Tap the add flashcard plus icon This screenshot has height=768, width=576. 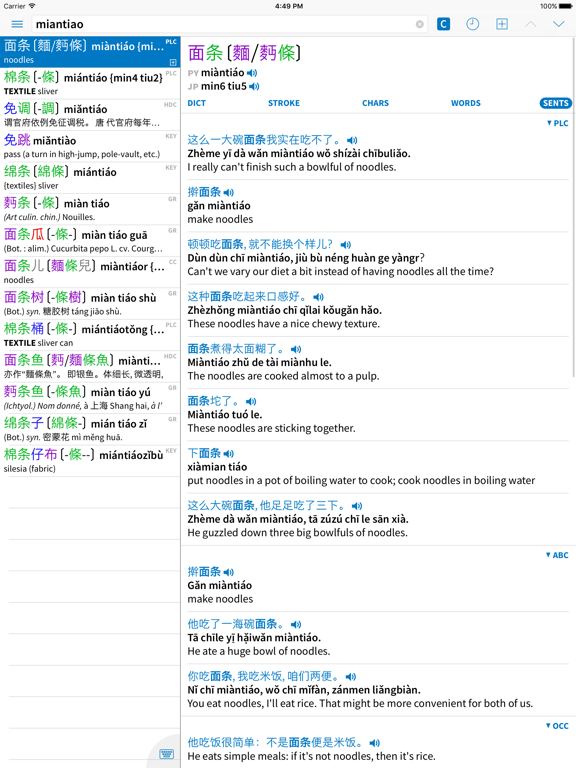click(x=502, y=24)
